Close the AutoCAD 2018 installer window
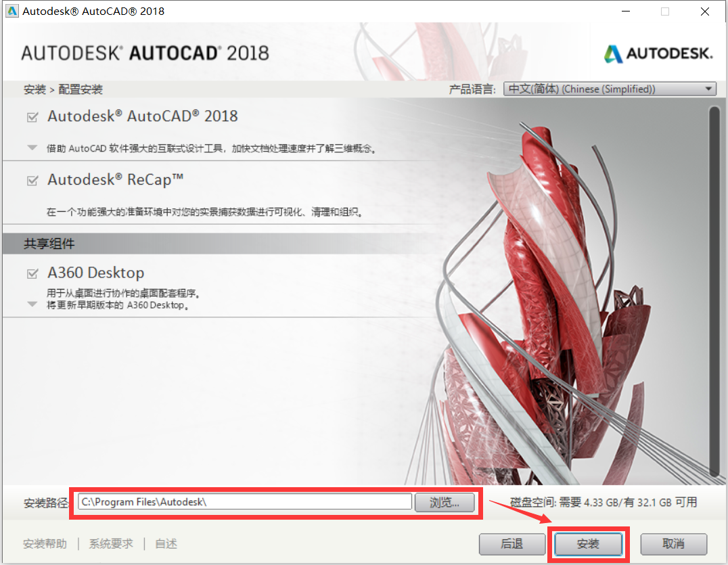The image size is (728, 565). click(x=705, y=11)
